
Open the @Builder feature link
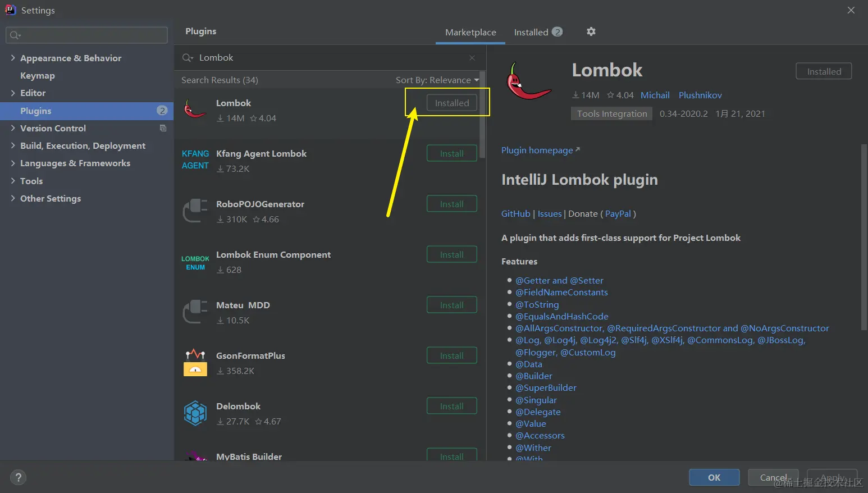tap(534, 376)
